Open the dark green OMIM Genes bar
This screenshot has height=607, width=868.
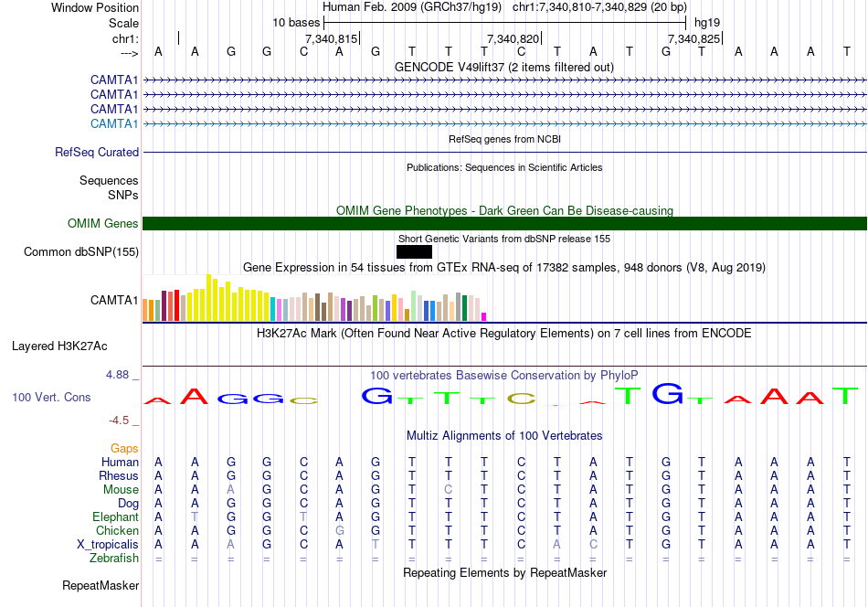[504, 223]
